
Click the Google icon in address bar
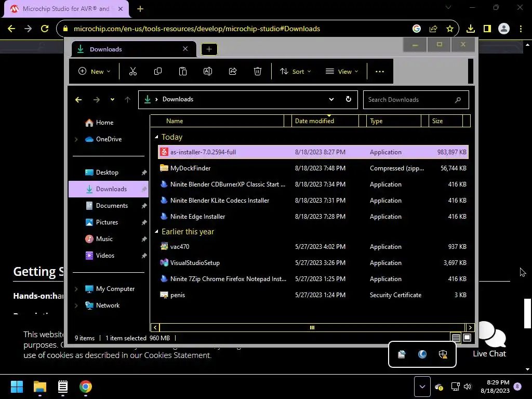click(x=417, y=29)
